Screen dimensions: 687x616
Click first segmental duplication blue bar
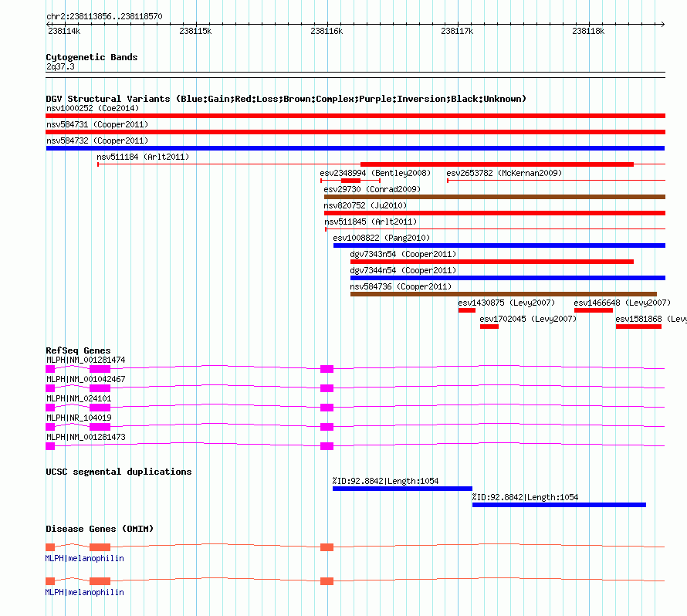(x=402, y=489)
